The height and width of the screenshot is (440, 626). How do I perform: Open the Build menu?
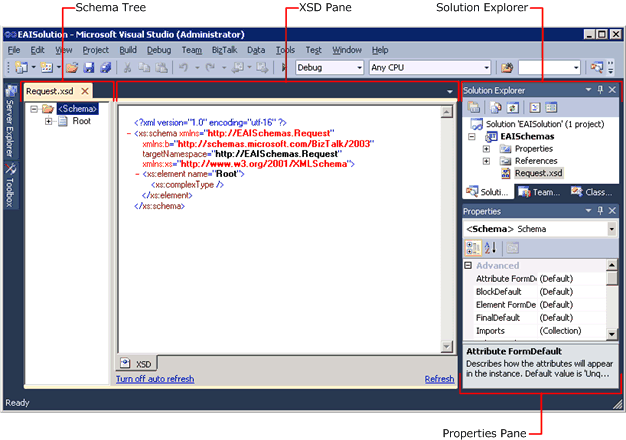click(128, 50)
